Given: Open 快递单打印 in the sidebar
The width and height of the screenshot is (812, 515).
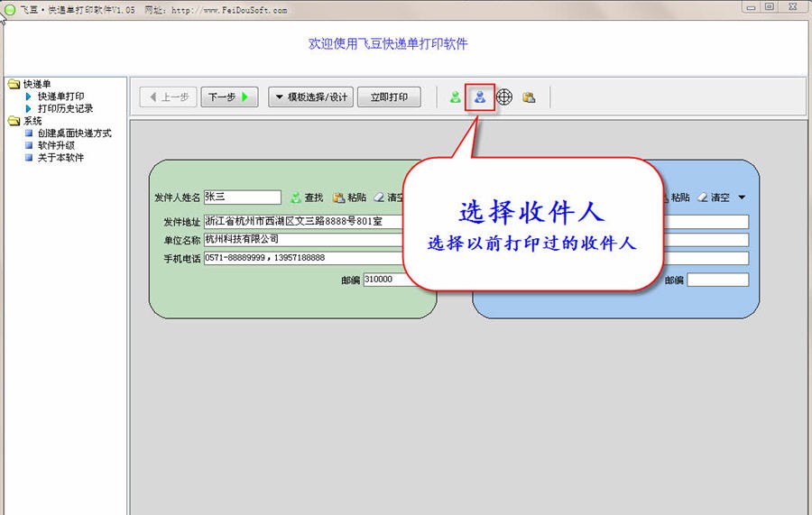Looking at the screenshot, I should (x=60, y=97).
